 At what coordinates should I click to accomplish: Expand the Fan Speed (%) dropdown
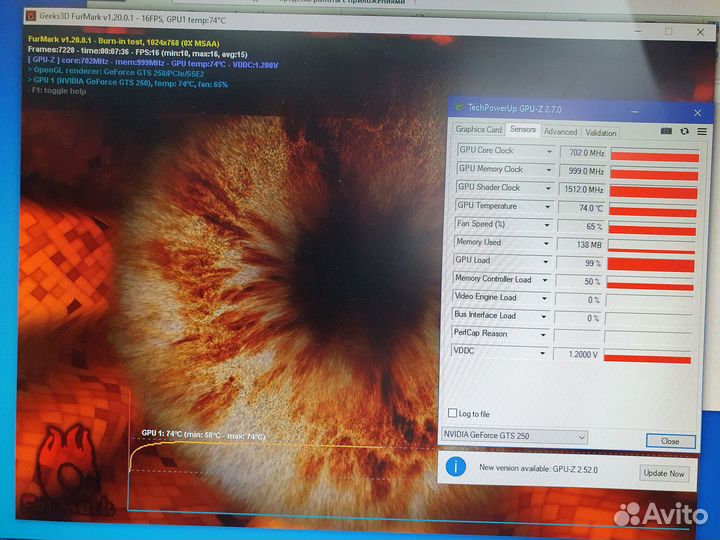[547, 225]
